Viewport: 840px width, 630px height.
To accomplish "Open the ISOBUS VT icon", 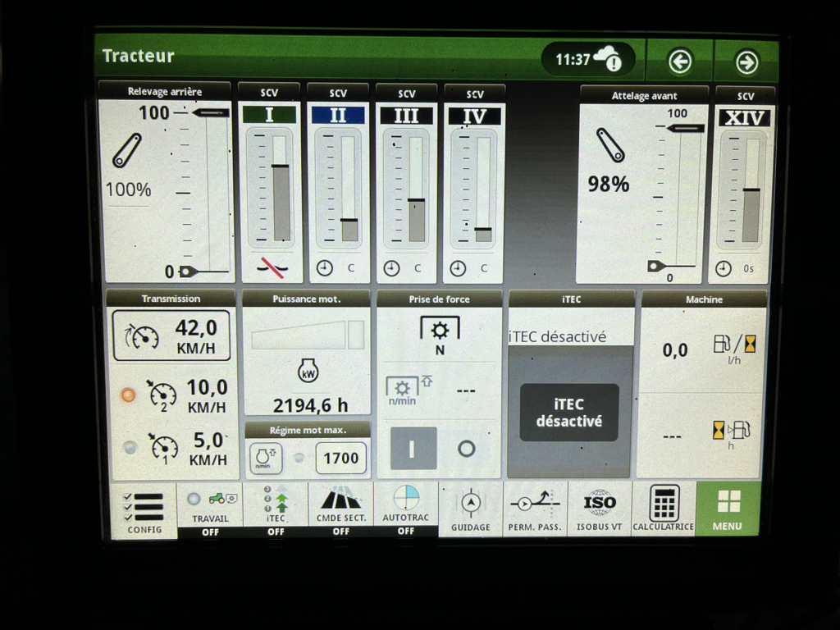I will pos(599,509).
